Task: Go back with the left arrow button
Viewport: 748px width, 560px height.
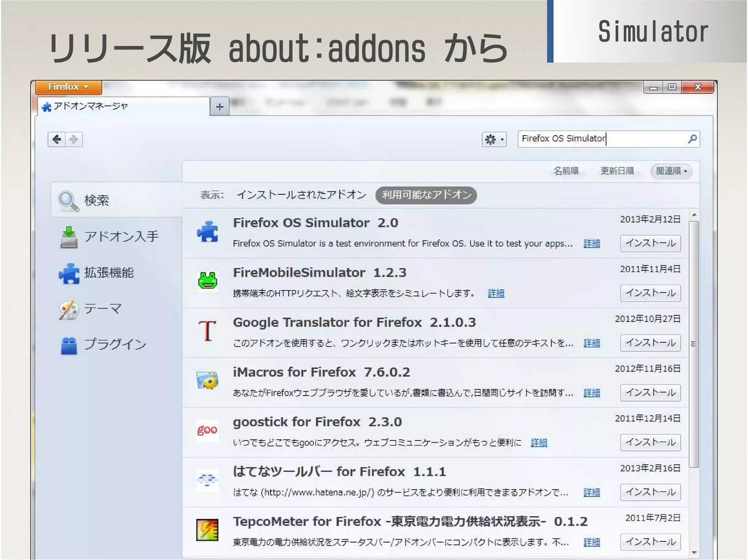Action: pos(57,139)
